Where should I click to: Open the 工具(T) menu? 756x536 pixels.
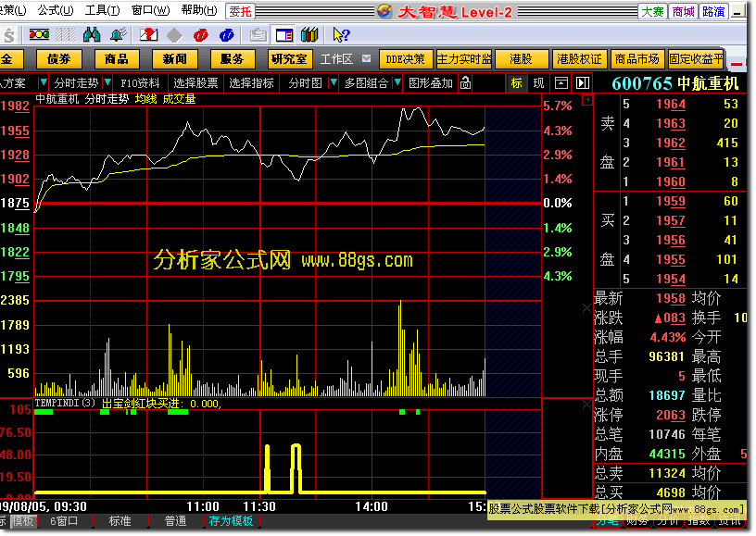102,10
